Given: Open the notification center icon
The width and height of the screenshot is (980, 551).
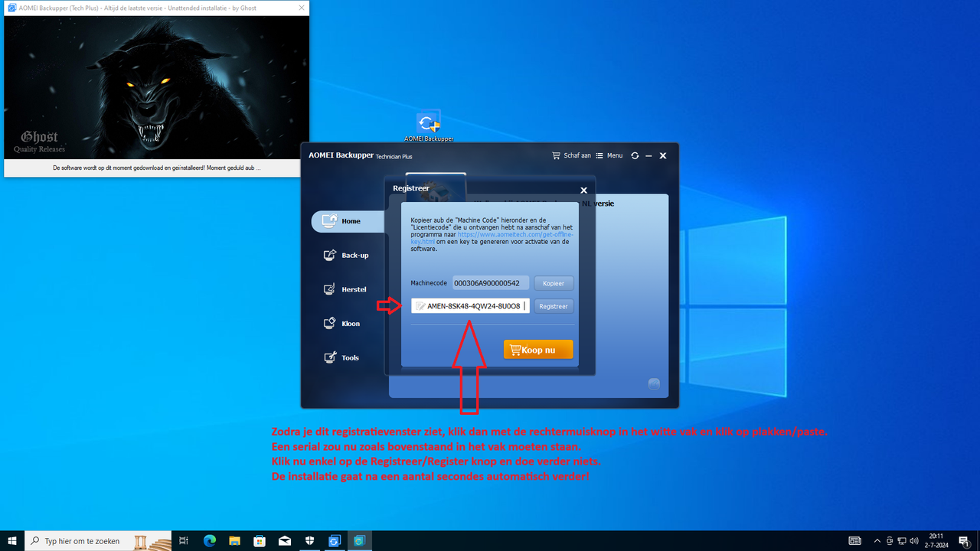Looking at the screenshot, I should coord(964,541).
